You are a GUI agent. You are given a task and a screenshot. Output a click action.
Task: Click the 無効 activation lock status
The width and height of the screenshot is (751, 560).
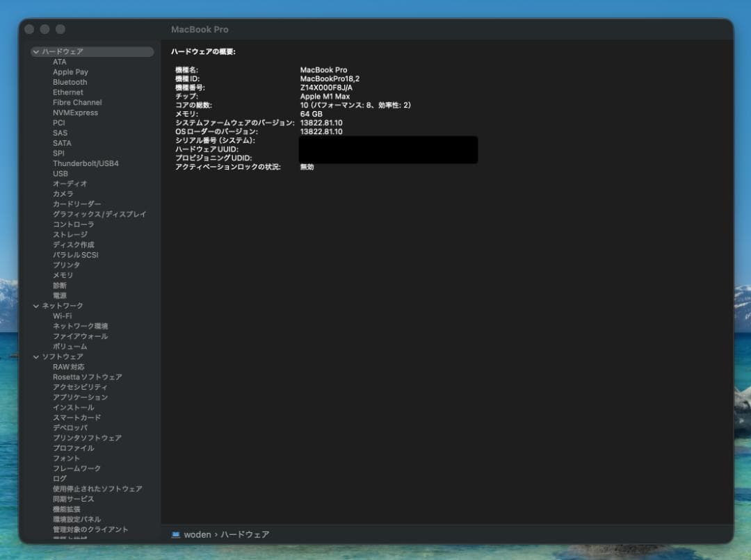pyautogui.click(x=307, y=167)
